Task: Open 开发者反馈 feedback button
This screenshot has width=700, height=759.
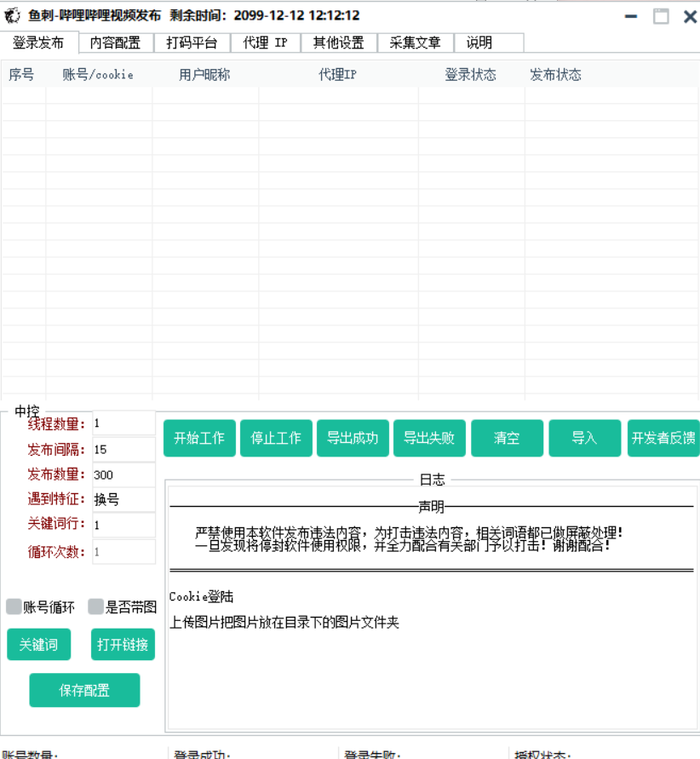Action: [663, 438]
